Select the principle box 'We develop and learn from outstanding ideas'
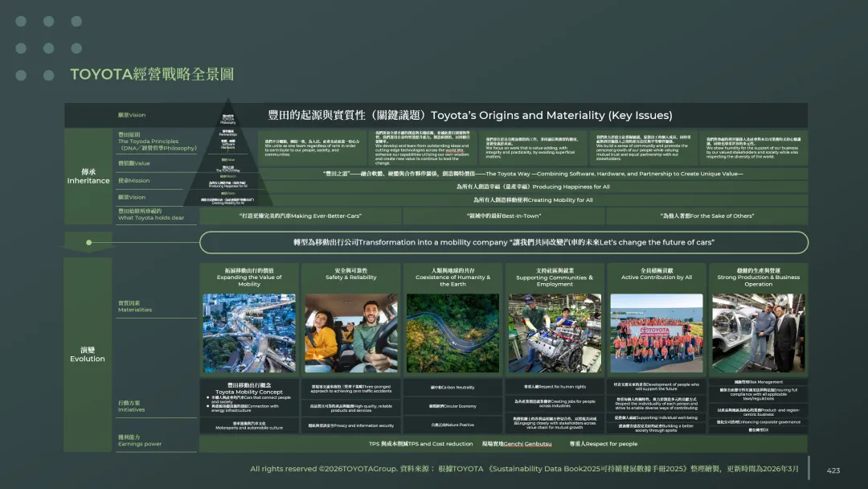 (423, 148)
